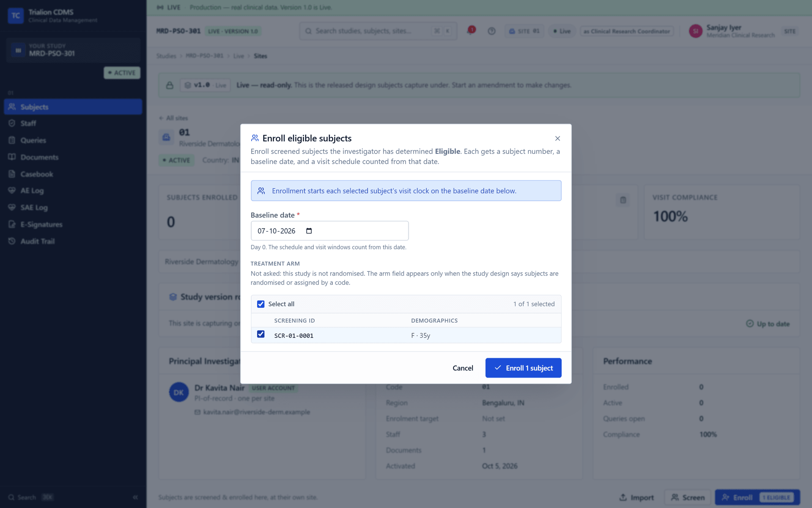Open Sanjay Iyer user avatar
Screen dimensions: 812x508
(696, 31)
